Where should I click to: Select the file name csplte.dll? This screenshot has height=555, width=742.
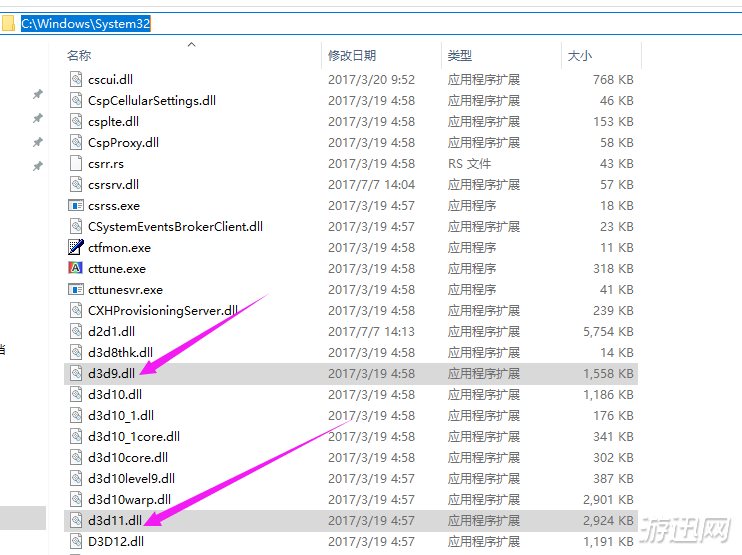[x=113, y=122]
